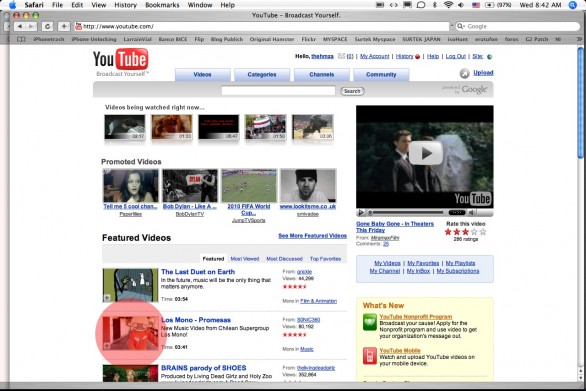Click the page vertical scrollbar thumb
The height and width of the screenshot is (391, 586).
point(580,103)
